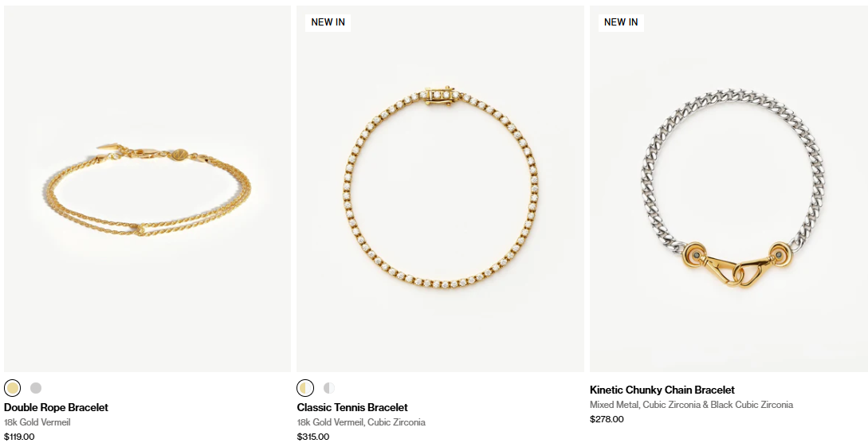This screenshot has width=868, height=447.
Task: Open the Classic Tennis Bracelet title link
Action: coord(352,407)
